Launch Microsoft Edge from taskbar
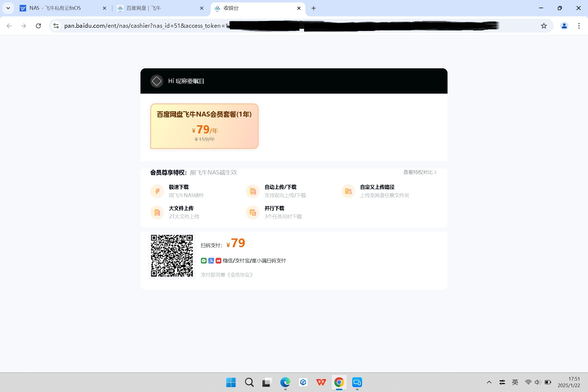 tap(285, 382)
